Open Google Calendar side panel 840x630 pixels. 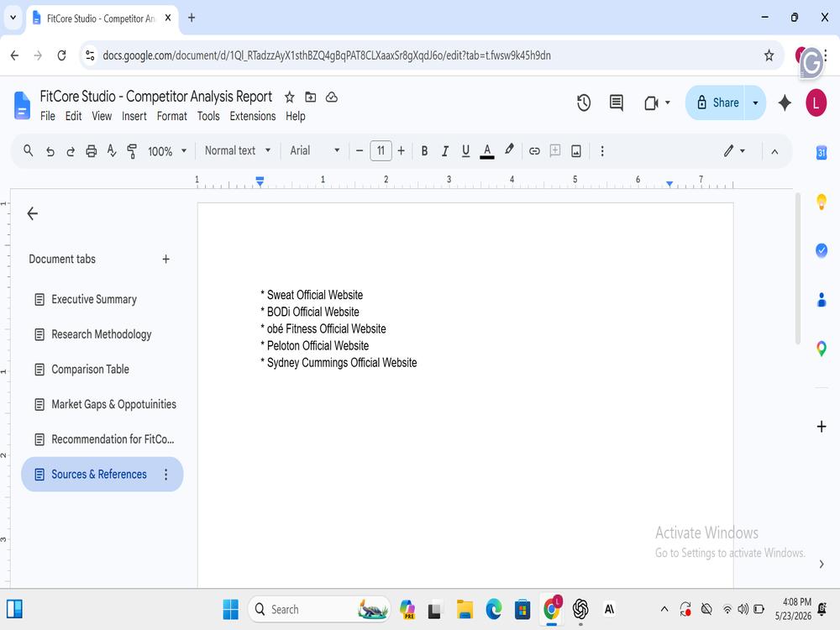(822, 153)
